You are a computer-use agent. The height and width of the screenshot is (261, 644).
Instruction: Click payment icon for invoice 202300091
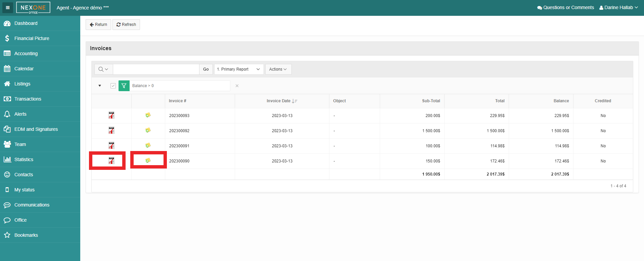pos(148,146)
